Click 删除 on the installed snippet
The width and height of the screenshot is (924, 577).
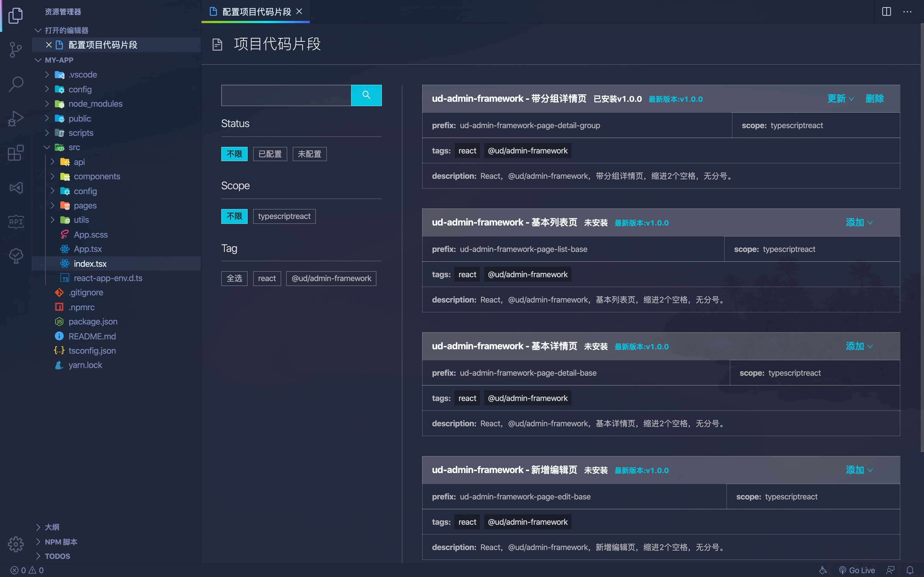point(874,98)
